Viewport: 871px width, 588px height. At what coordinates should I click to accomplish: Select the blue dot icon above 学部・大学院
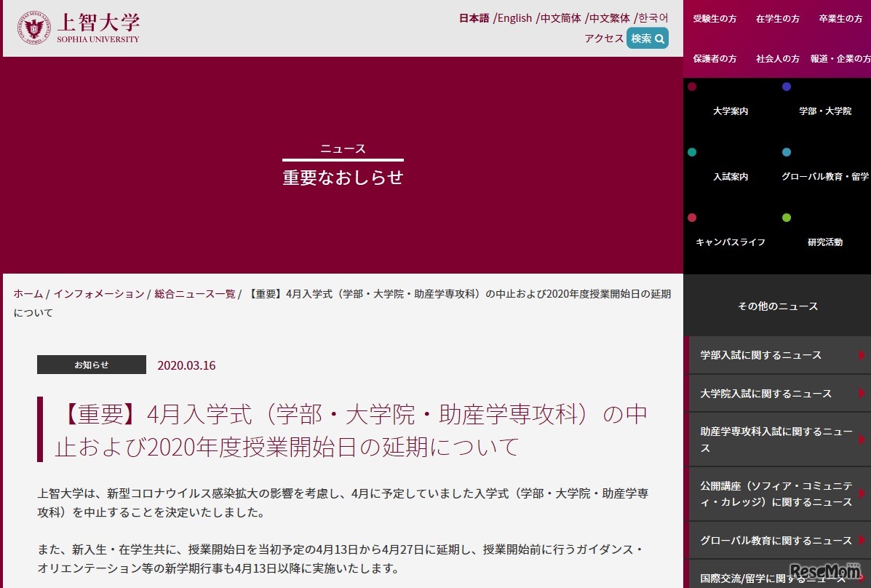click(787, 87)
